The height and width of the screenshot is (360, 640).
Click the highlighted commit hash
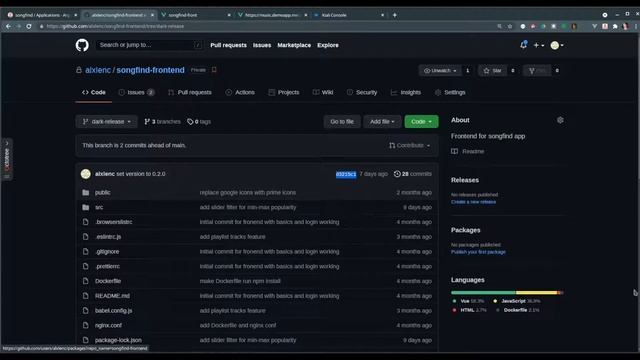point(346,174)
